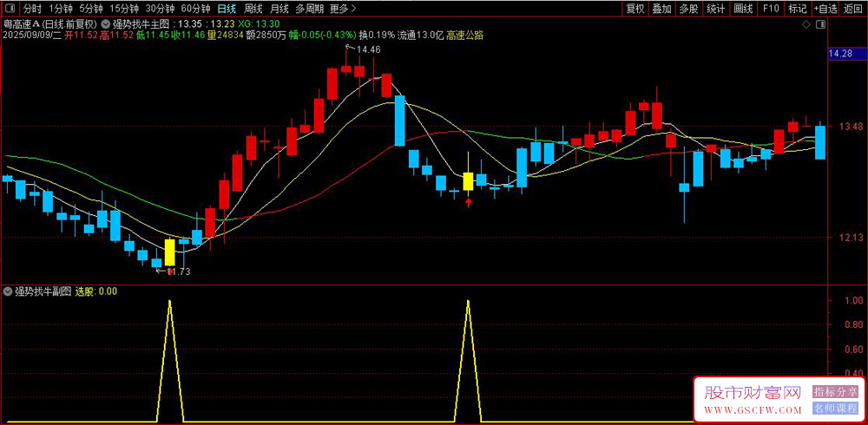Open the 更多 periods dropdown
Screen dimensions: 868x425
coord(343,9)
